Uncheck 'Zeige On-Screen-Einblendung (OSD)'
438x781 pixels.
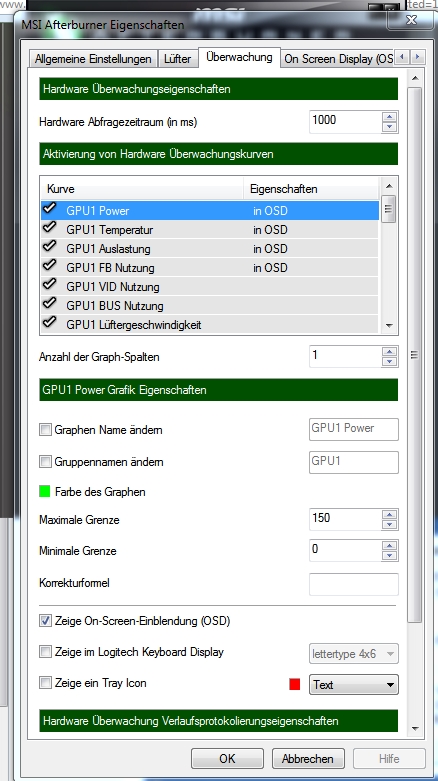click(45, 621)
